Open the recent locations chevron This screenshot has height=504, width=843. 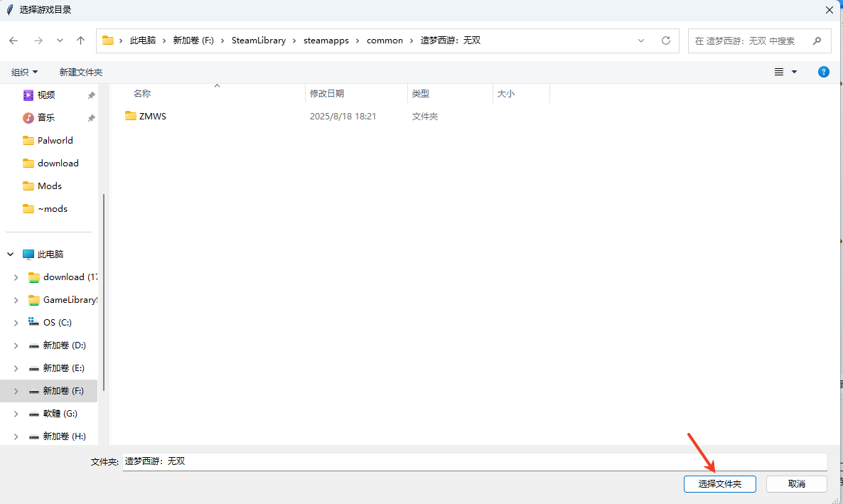pos(60,41)
